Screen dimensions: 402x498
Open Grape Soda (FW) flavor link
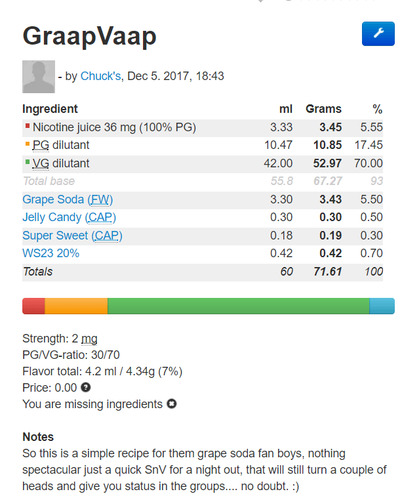pos(68,199)
